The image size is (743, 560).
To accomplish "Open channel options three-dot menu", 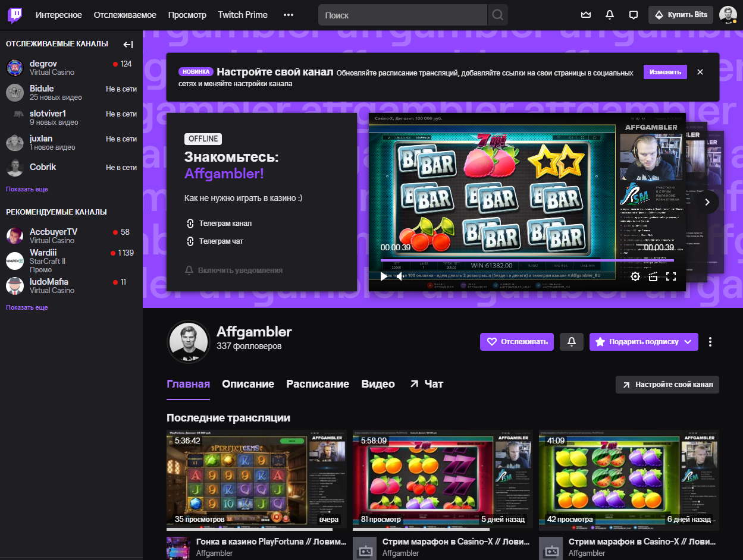I will coord(710,342).
